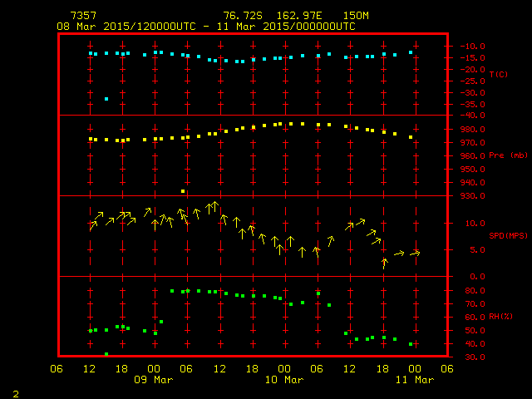Click the 76.72S latitude text
Screen dimensions: 532x399
click(x=241, y=16)
